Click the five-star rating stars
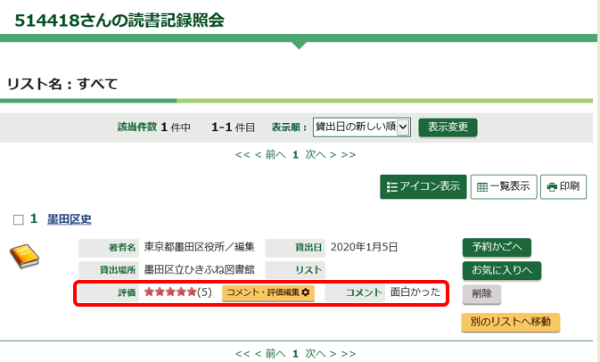 tap(170, 292)
